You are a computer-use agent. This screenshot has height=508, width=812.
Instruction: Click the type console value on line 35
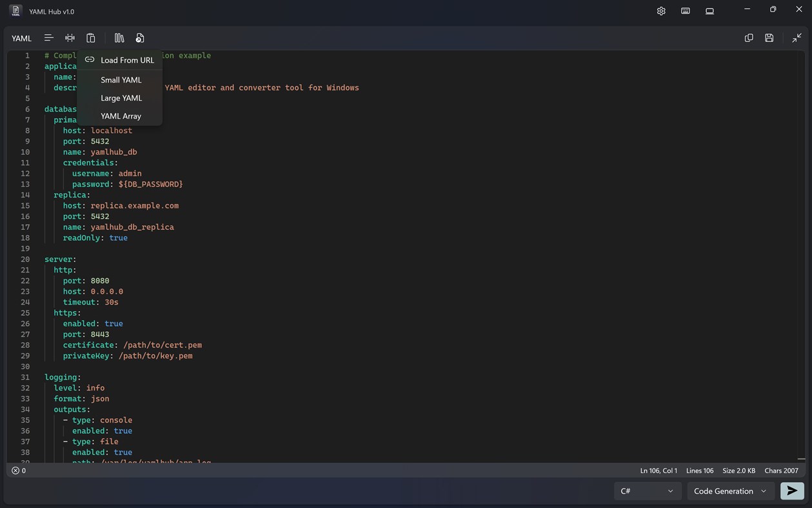[x=116, y=420]
